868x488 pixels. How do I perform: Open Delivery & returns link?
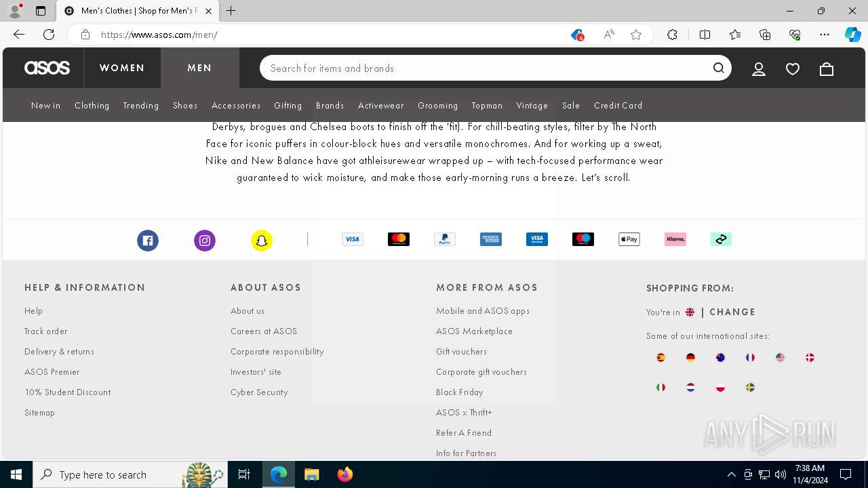tap(59, 352)
